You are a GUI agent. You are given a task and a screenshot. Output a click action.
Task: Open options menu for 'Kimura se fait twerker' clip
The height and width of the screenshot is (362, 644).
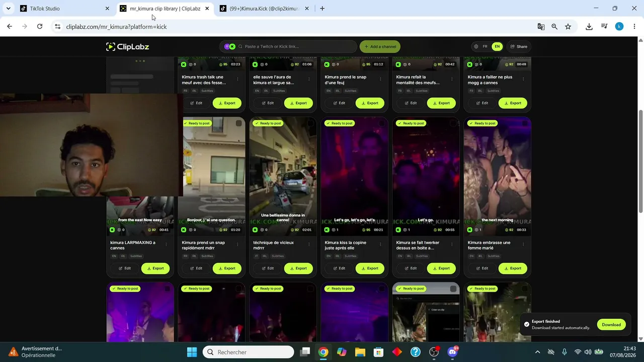[452, 244]
